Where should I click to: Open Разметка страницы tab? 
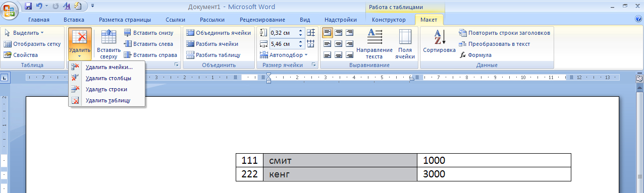(x=125, y=20)
